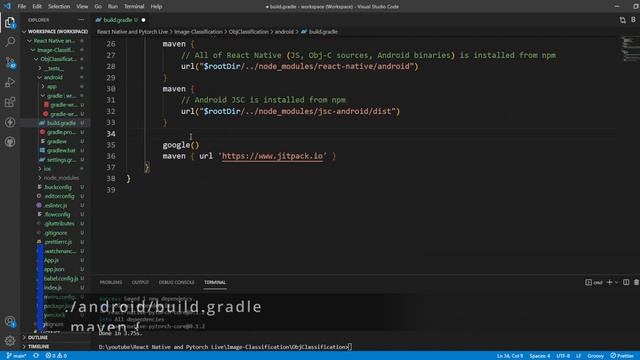
Task: Open the File menu
Action: pyautogui.click(x=22, y=7)
